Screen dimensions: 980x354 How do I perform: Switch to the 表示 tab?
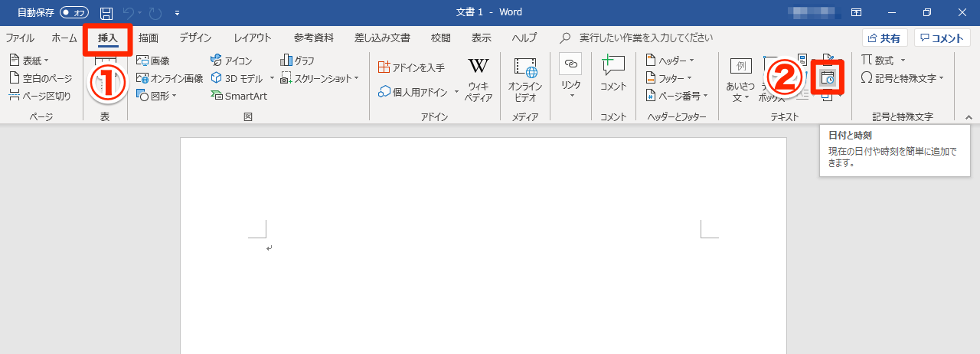coord(481,38)
